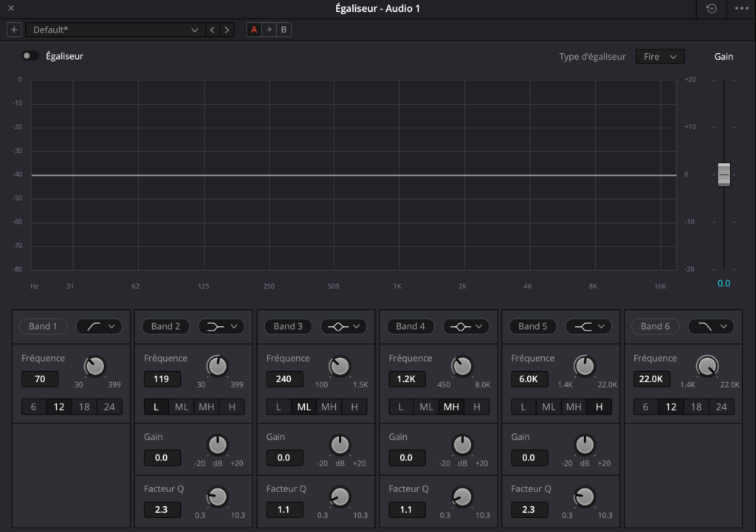Viewport: 756px width, 532px height.
Task: Toggle Band 5 on or off
Action: (x=533, y=326)
